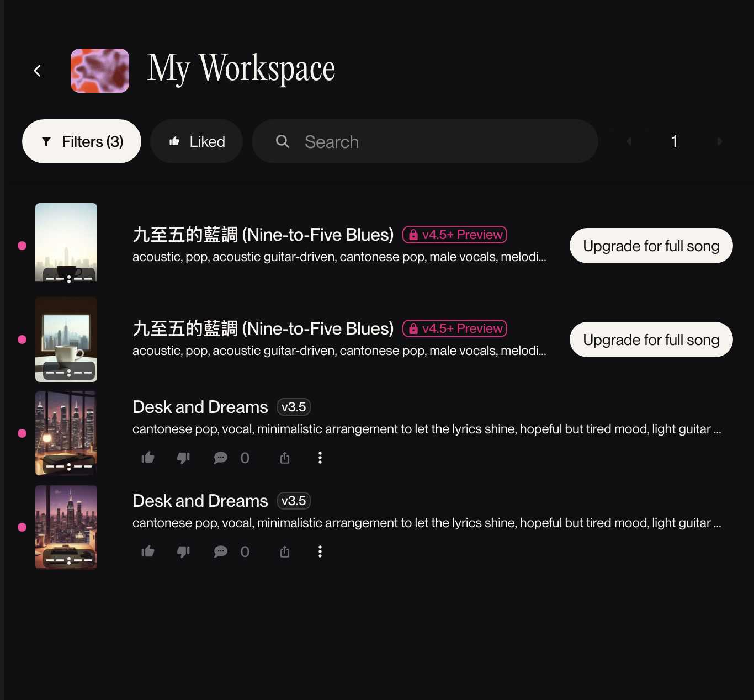Dislike the first Desk and Dreams song
The height and width of the screenshot is (700, 754).
tap(183, 458)
